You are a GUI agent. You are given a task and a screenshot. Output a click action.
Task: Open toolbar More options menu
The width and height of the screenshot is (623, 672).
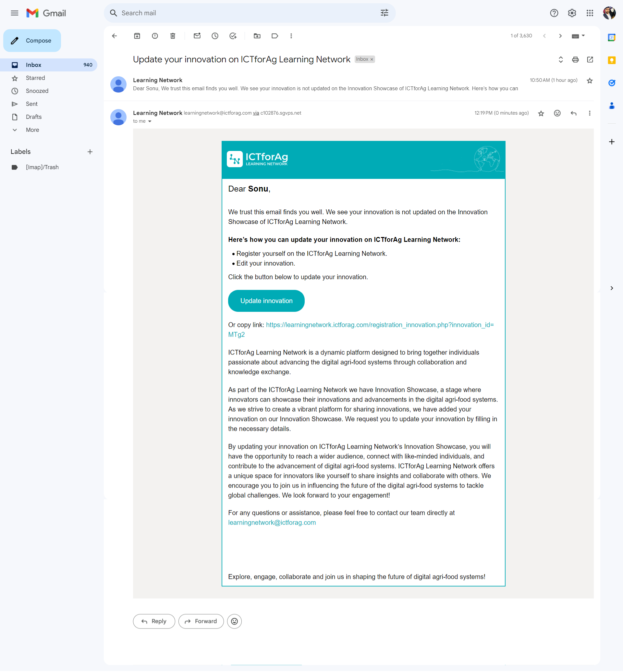point(291,36)
